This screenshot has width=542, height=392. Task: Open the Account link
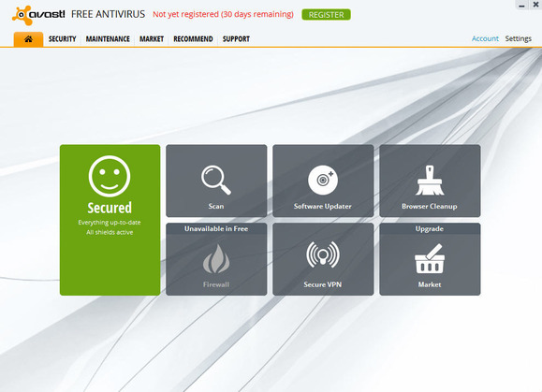click(x=485, y=38)
